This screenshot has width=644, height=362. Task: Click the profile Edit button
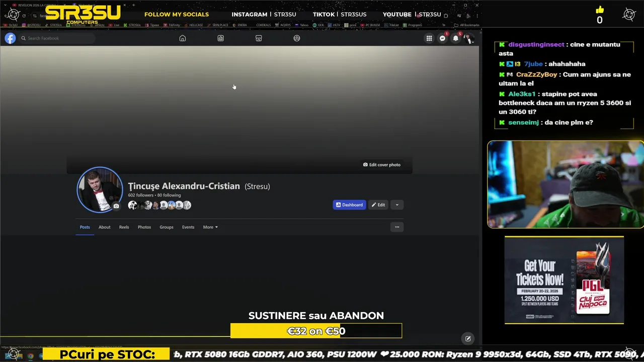coord(378,205)
